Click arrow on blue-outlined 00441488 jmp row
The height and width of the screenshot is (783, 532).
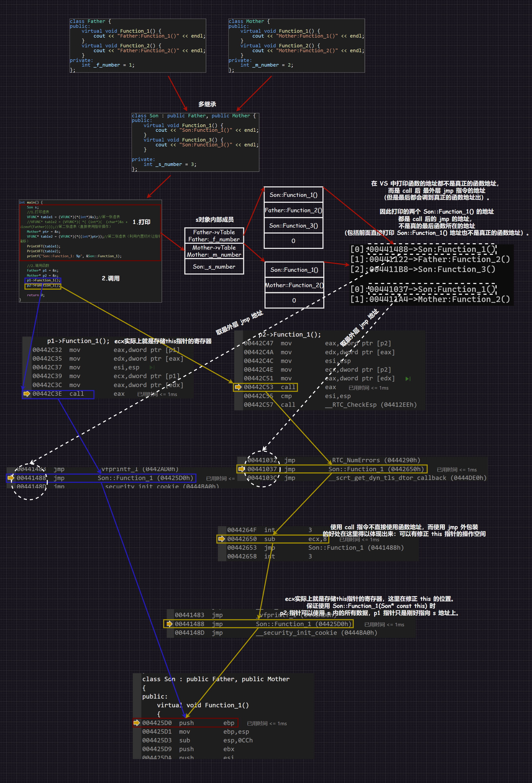click(11, 478)
